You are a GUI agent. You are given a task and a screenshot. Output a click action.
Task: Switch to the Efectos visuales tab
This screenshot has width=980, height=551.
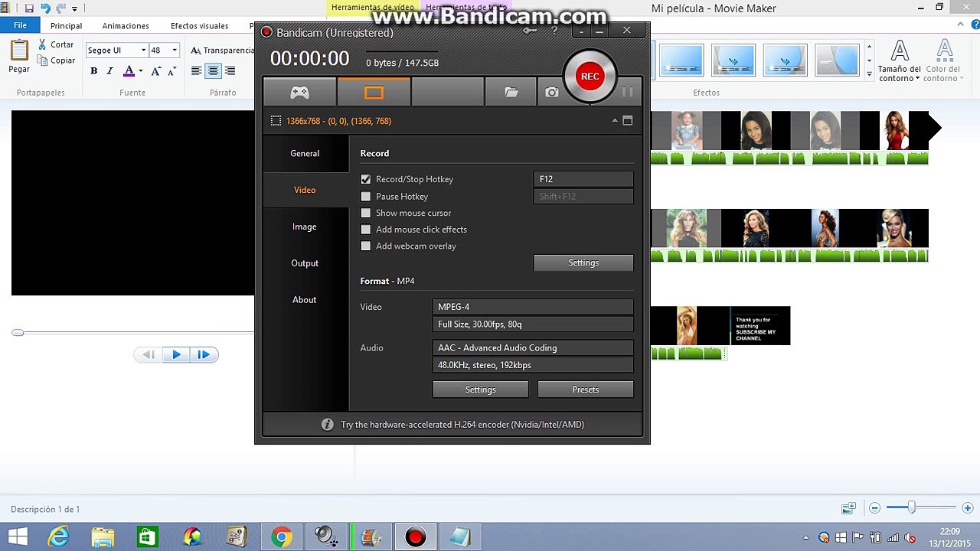[199, 26]
